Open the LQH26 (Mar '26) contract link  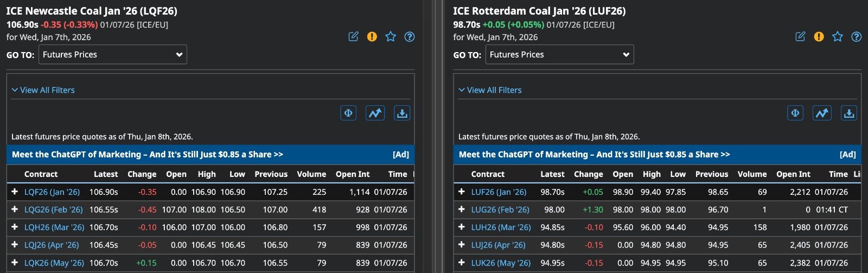[x=54, y=227]
